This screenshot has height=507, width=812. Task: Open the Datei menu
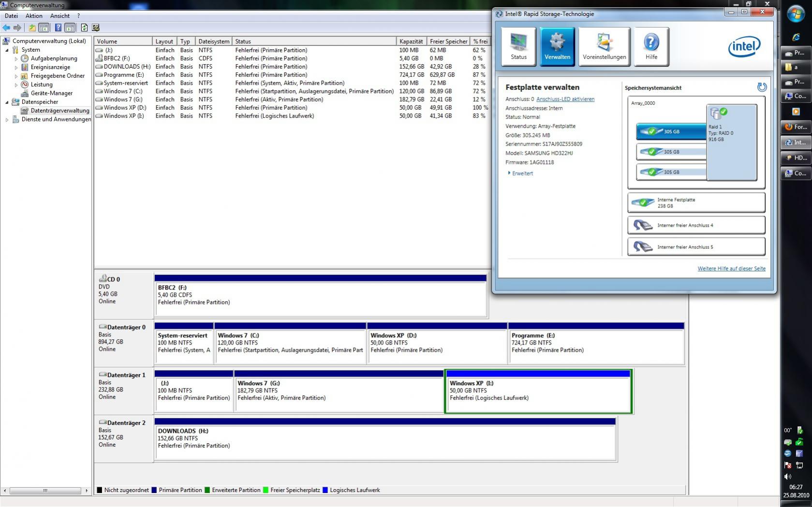(x=11, y=16)
